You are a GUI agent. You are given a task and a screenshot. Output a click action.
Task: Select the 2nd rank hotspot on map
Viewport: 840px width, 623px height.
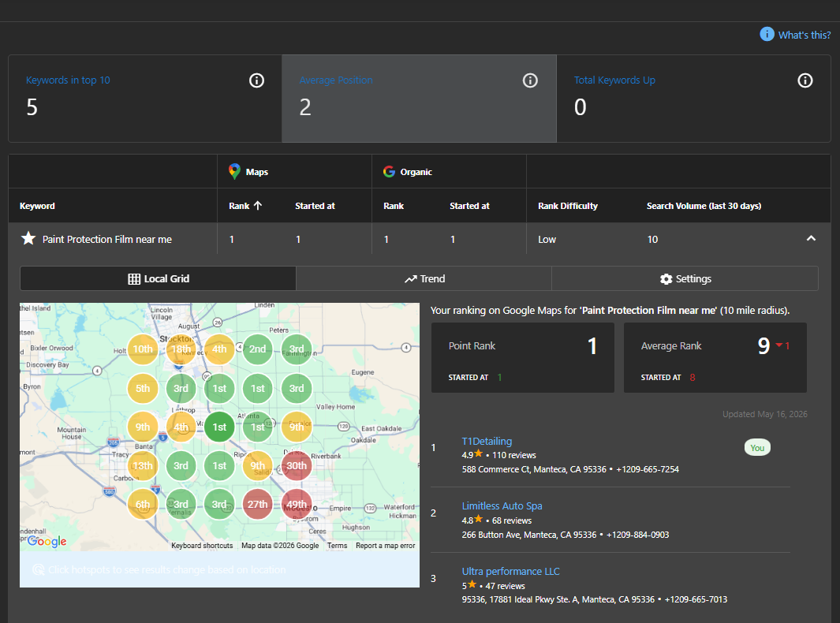click(258, 349)
